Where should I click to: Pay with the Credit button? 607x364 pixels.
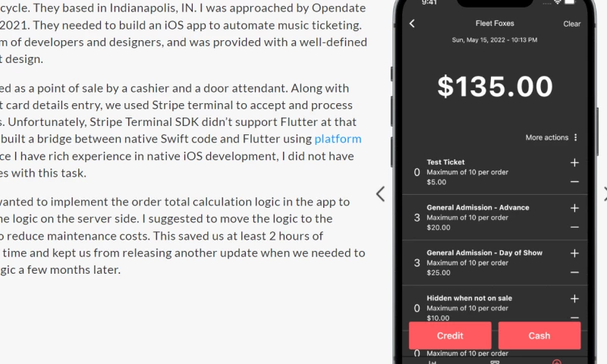[450, 335]
